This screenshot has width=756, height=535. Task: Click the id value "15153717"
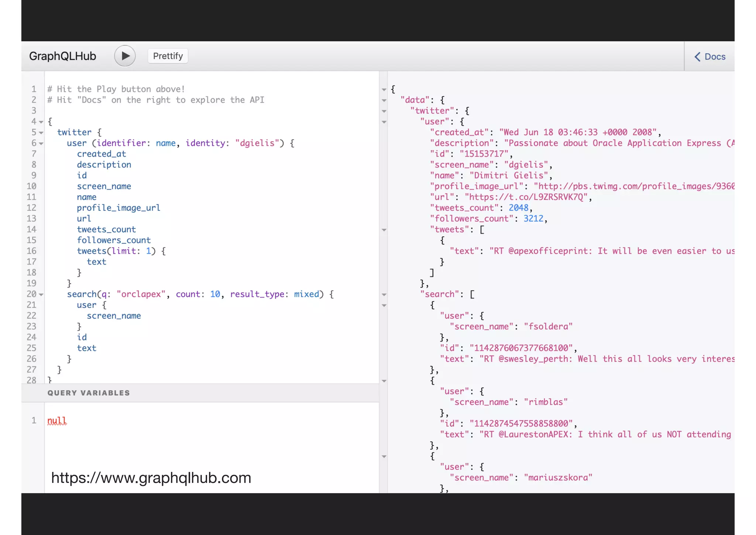tap(484, 154)
